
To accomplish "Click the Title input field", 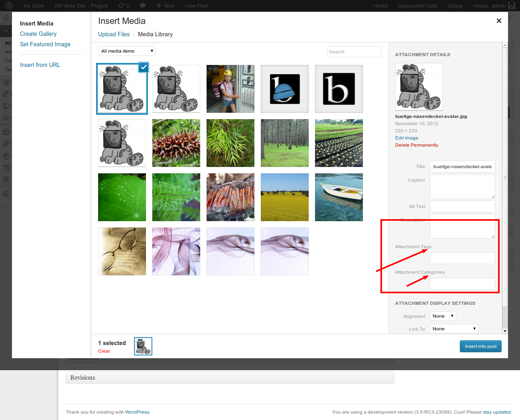I will [x=463, y=167].
